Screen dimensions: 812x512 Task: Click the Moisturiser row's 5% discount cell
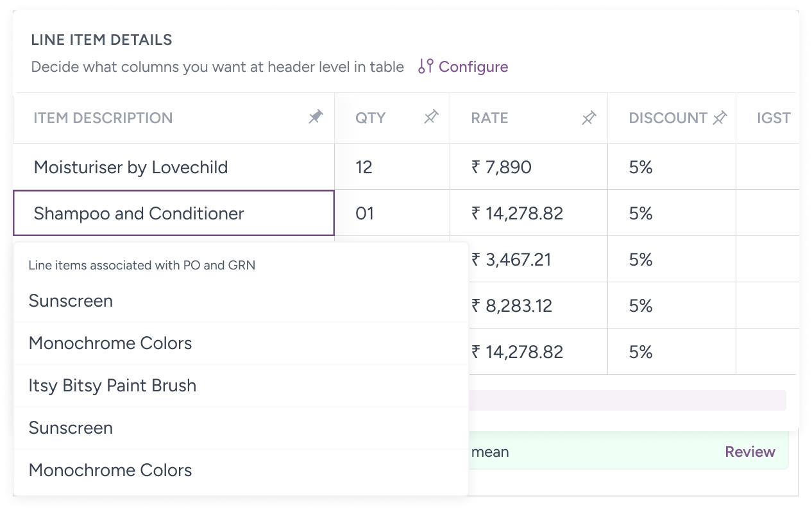[641, 167]
